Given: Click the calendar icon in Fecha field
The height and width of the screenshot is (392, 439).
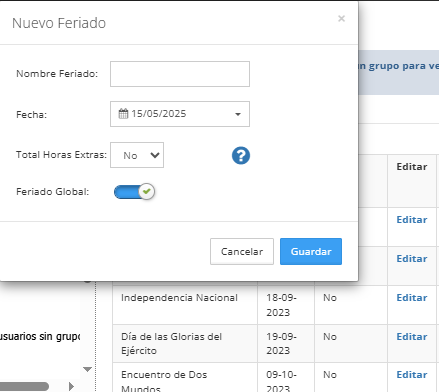Looking at the screenshot, I should (x=123, y=114).
